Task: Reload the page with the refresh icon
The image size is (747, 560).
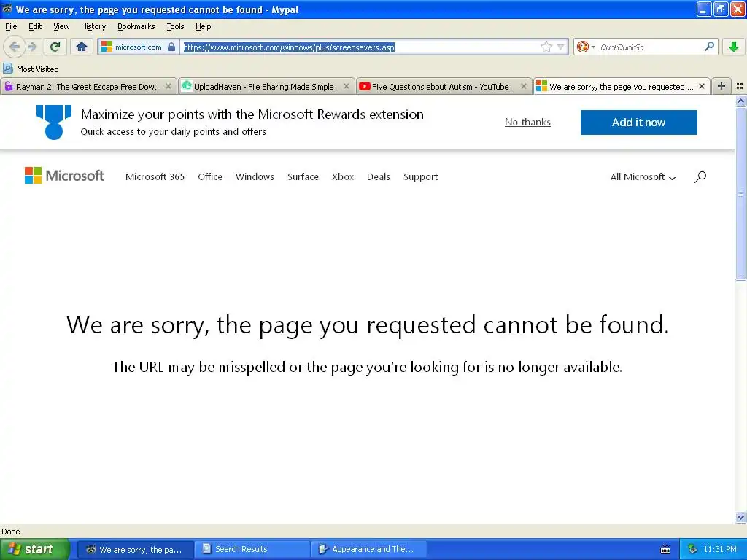Action: [55, 47]
